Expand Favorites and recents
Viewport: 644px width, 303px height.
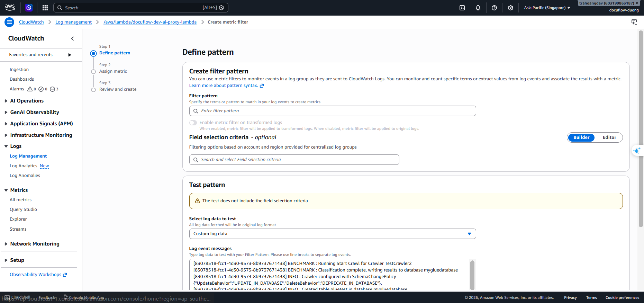point(40,55)
